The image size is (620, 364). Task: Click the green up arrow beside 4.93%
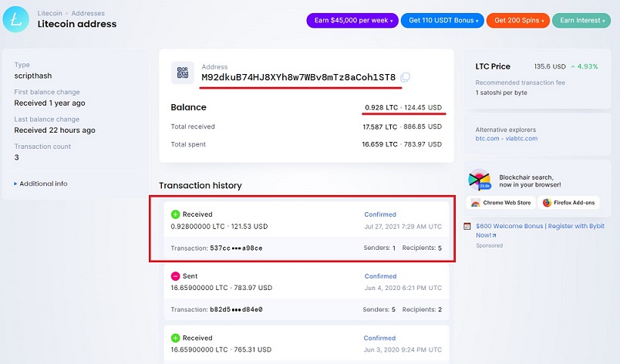[x=572, y=67]
